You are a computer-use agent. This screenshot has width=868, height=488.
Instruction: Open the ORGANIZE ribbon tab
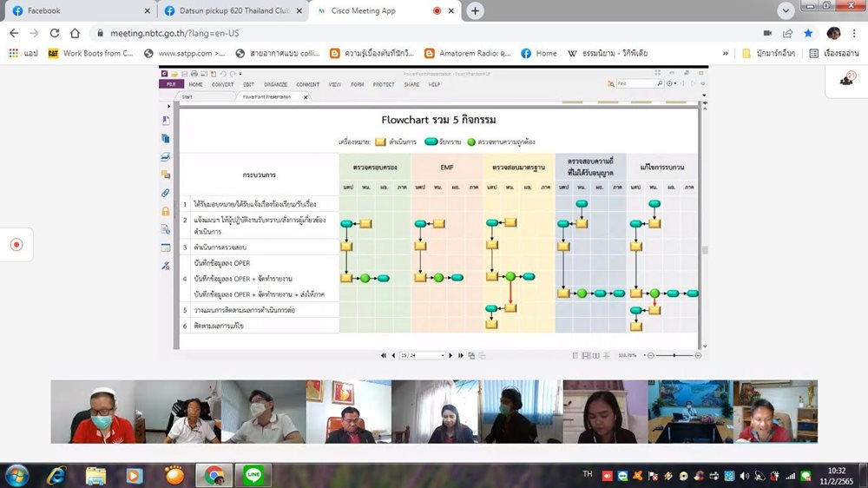275,85
